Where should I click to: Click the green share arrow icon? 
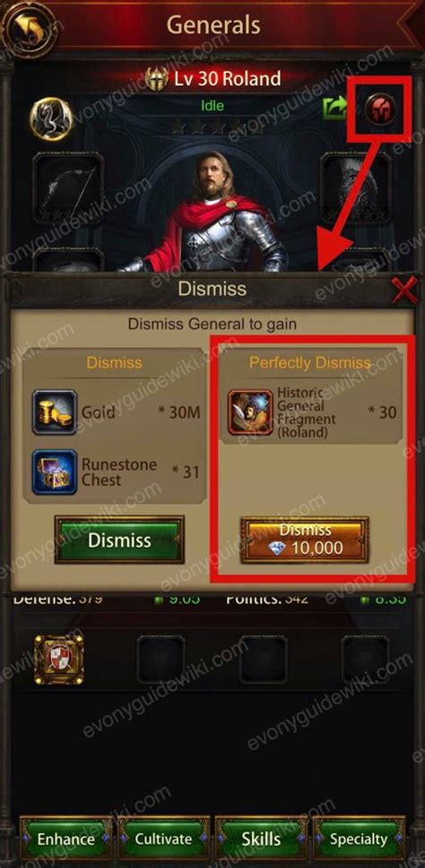point(335,108)
